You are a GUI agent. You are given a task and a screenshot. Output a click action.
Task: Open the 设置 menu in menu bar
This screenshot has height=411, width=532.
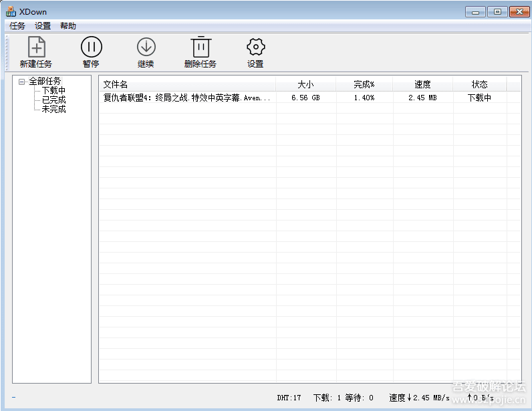(43, 26)
